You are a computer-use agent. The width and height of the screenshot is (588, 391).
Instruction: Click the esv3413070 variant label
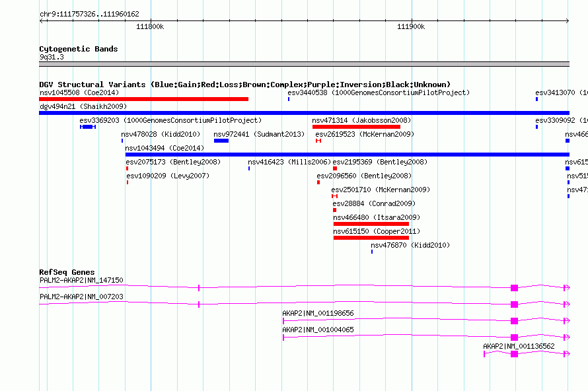(562, 92)
